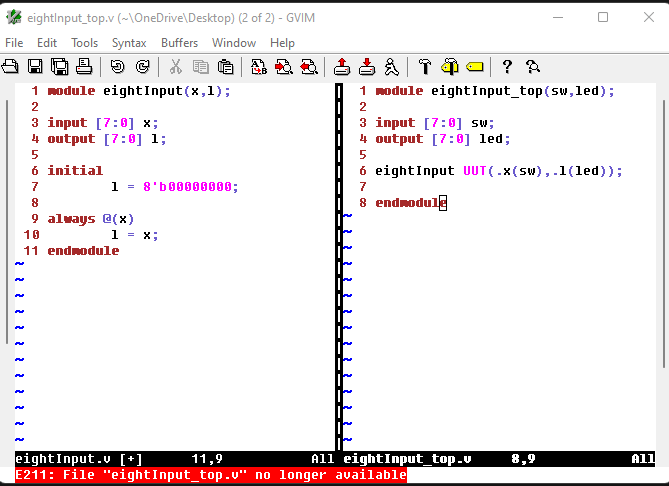This screenshot has height=486, width=669.
Task: Click the Open file toolbar icon
Action: pyautogui.click(x=11, y=67)
